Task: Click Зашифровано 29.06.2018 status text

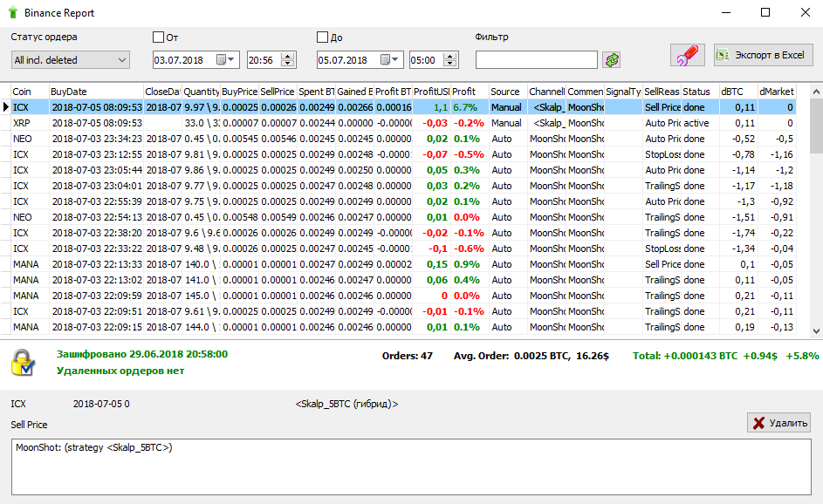Action: (x=142, y=354)
